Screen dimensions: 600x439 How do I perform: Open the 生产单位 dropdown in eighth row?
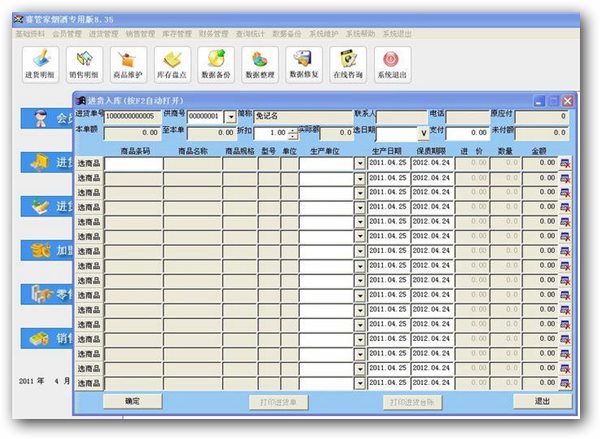[x=360, y=266]
